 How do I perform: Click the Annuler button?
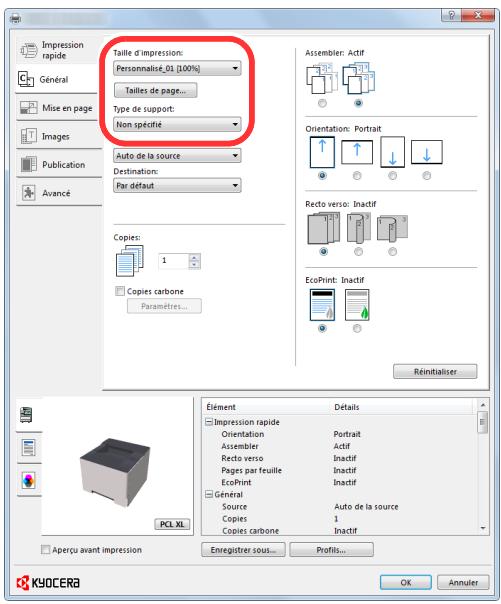(463, 582)
